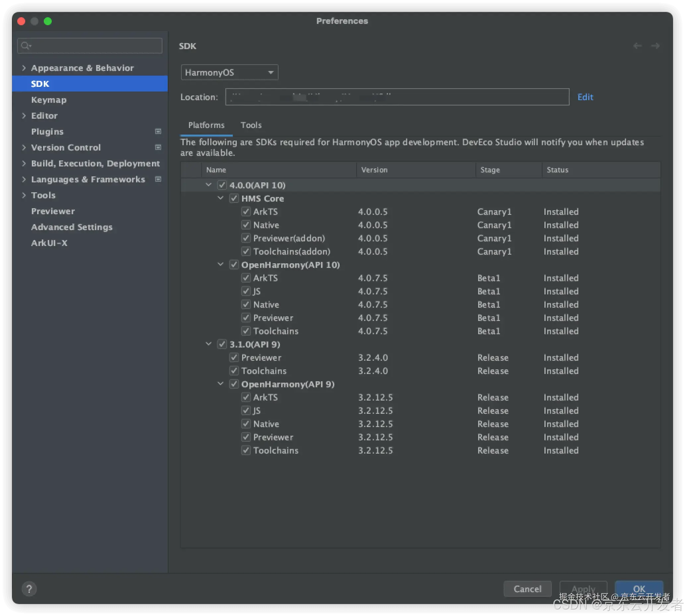The height and width of the screenshot is (616, 685).
Task: Collapse the 4.0.0(API 10) tree node
Action: (209, 185)
